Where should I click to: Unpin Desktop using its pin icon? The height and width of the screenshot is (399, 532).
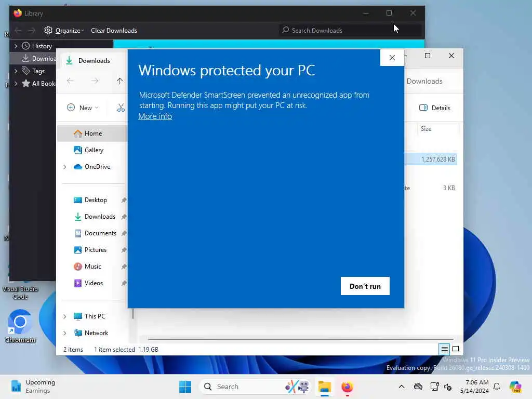[x=124, y=200]
